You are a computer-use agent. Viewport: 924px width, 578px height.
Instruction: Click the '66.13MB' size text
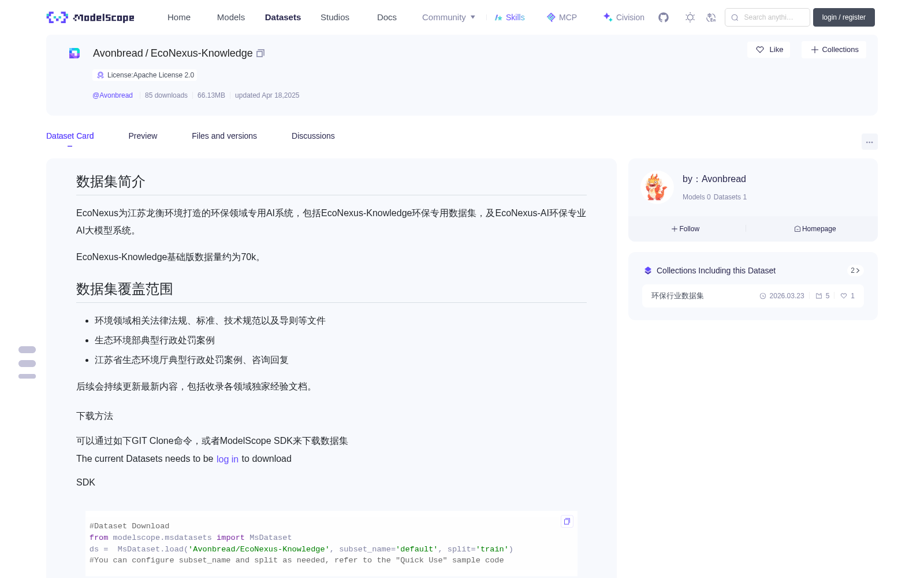tap(211, 95)
